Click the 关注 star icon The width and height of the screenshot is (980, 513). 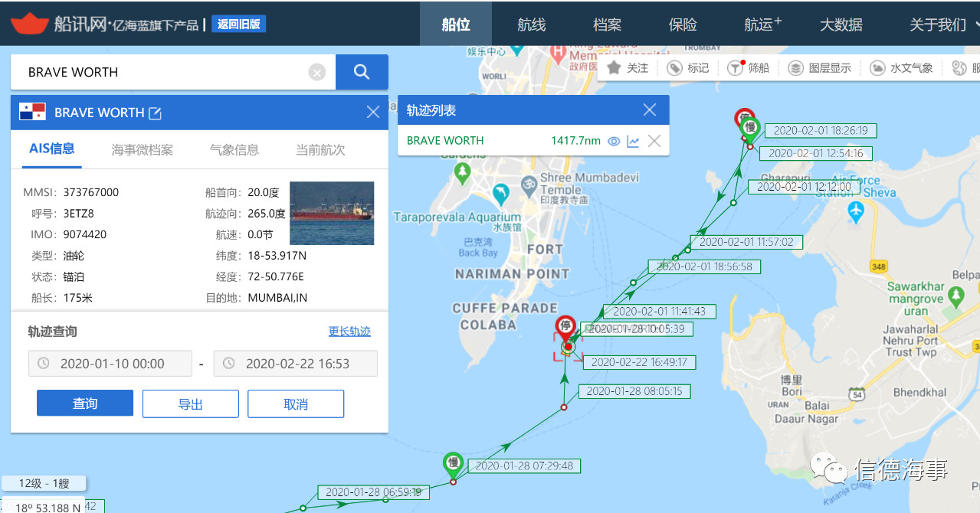click(x=614, y=68)
